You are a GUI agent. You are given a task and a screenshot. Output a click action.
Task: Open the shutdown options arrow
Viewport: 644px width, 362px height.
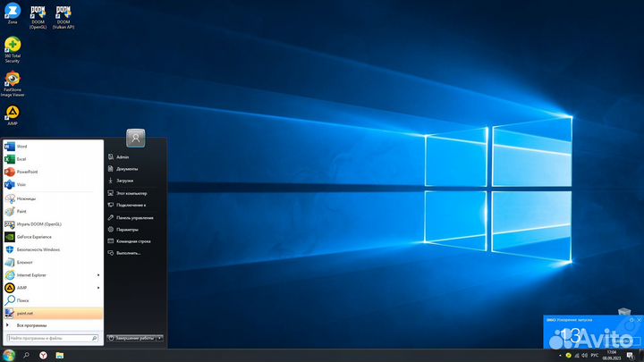tap(160, 338)
